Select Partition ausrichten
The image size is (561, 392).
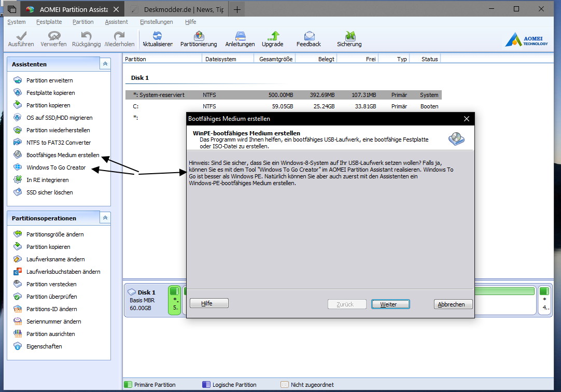[50, 334]
